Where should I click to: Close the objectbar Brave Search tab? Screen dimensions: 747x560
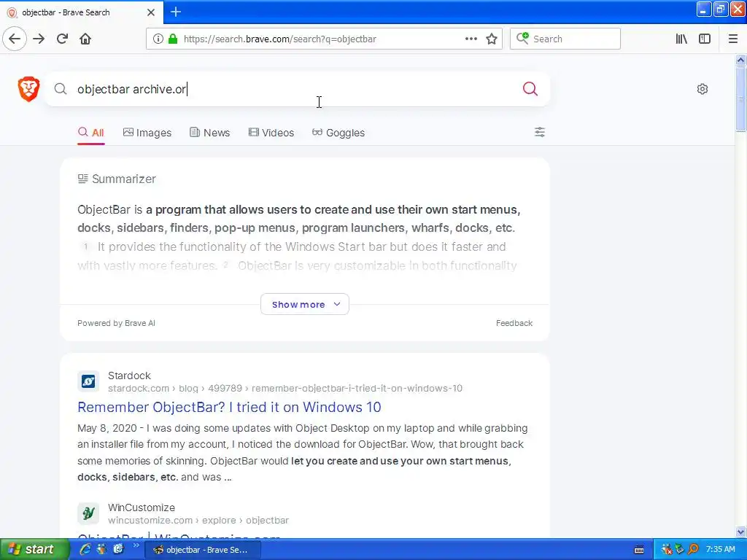[x=150, y=12]
